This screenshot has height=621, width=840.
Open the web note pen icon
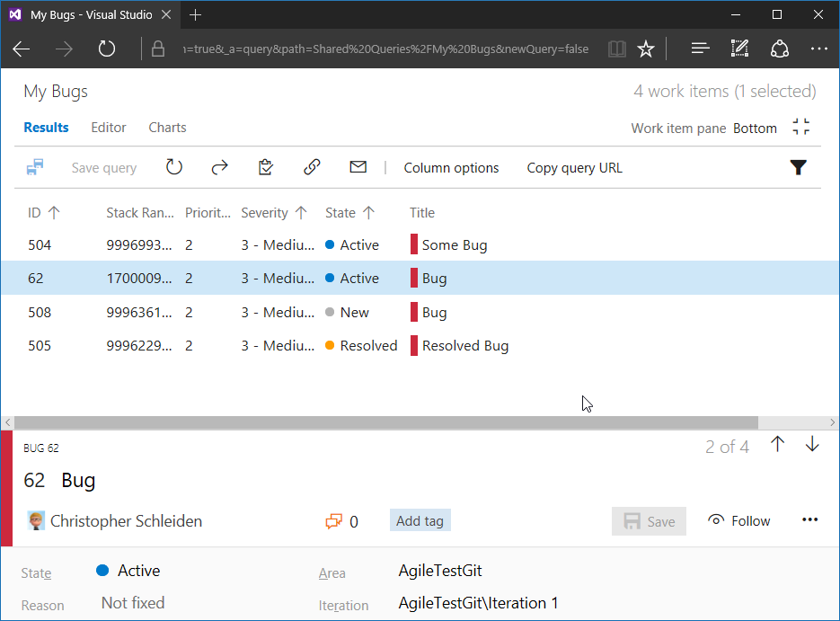(739, 49)
